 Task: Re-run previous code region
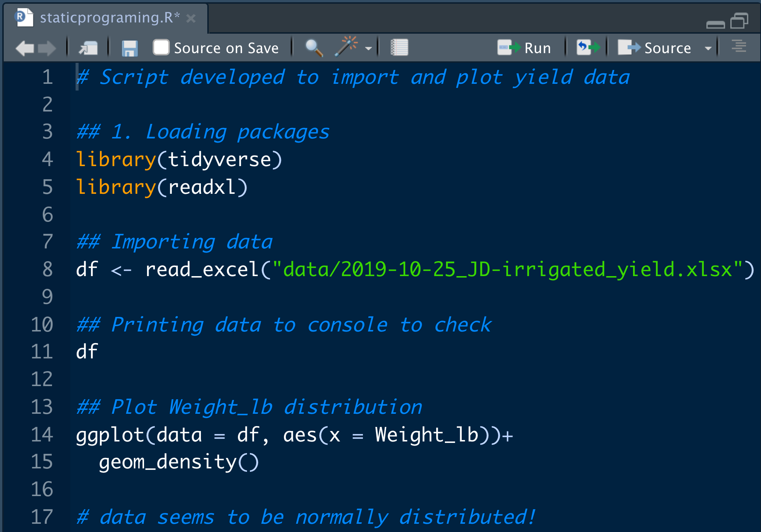[588, 48]
